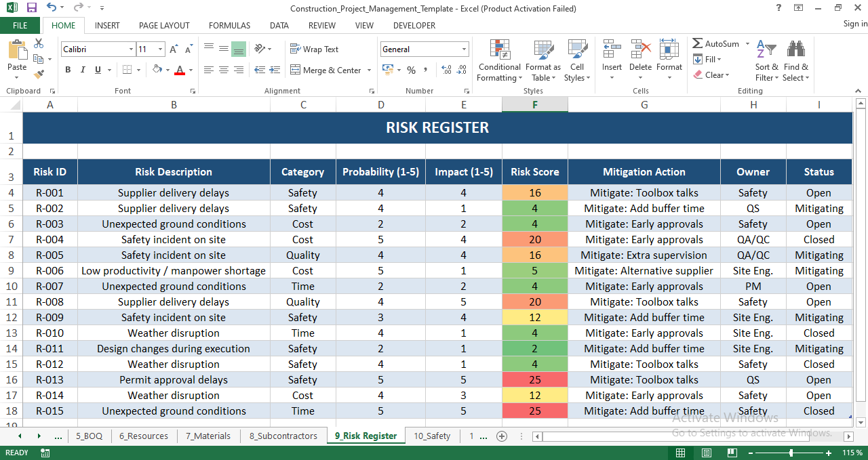Click the Percent Style icon
This screenshot has height=460, width=868.
pos(411,70)
